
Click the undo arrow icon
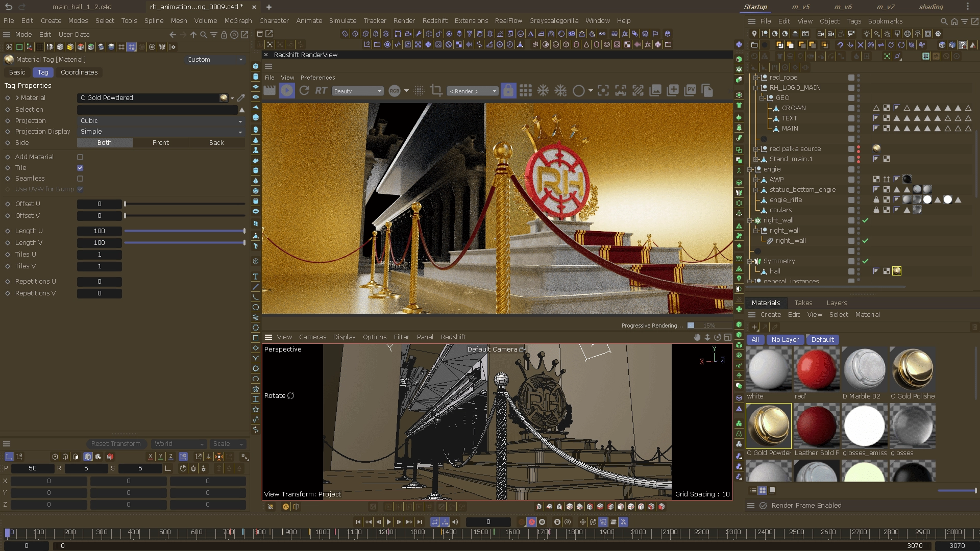(9, 7)
